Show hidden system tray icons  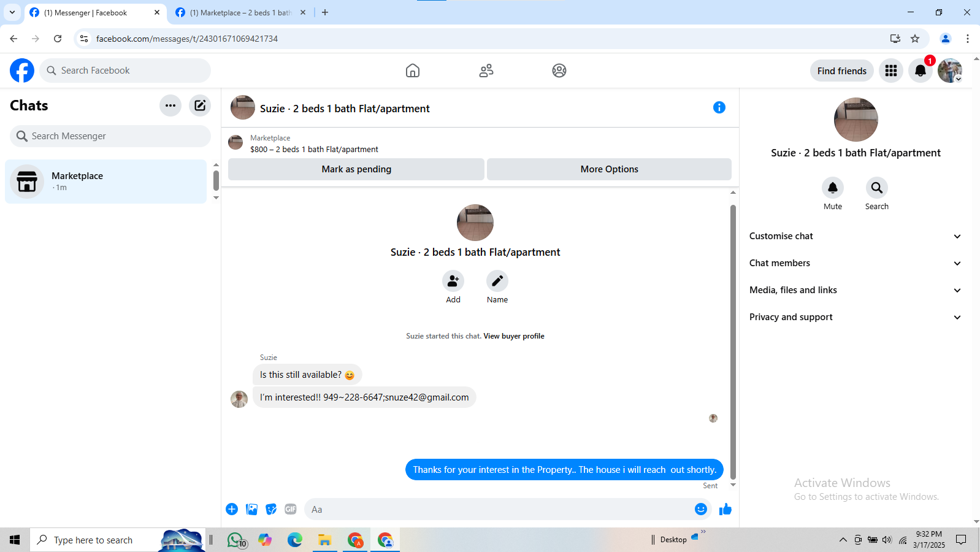pos(843,540)
